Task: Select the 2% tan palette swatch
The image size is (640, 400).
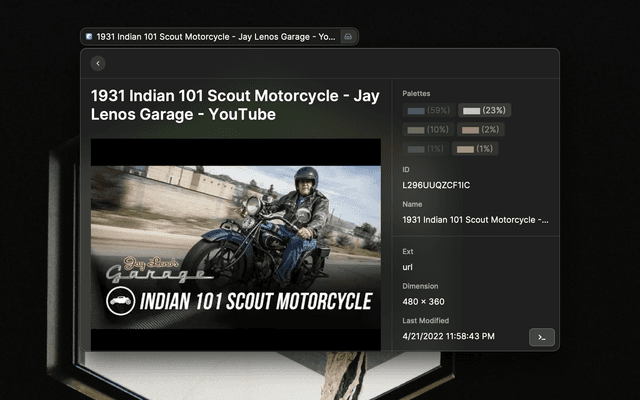Action: pyautogui.click(x=484, y=129)
